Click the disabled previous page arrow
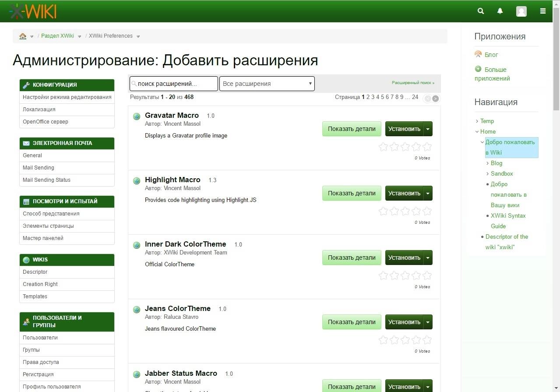 428,99
